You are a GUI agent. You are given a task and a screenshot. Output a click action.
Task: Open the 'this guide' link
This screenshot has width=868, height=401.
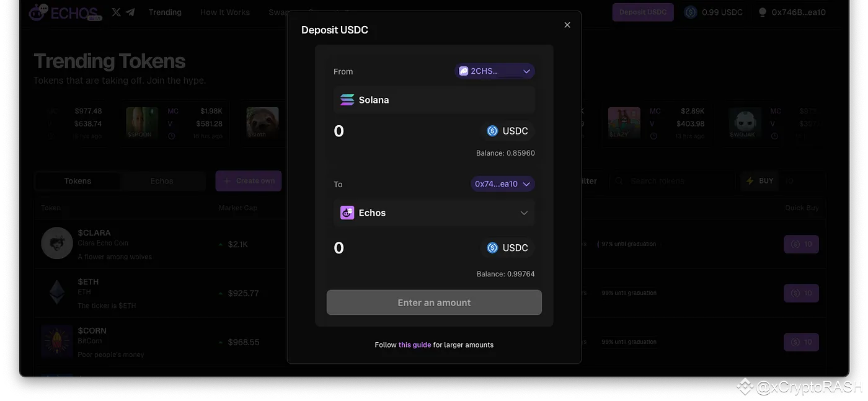(414, 345)
